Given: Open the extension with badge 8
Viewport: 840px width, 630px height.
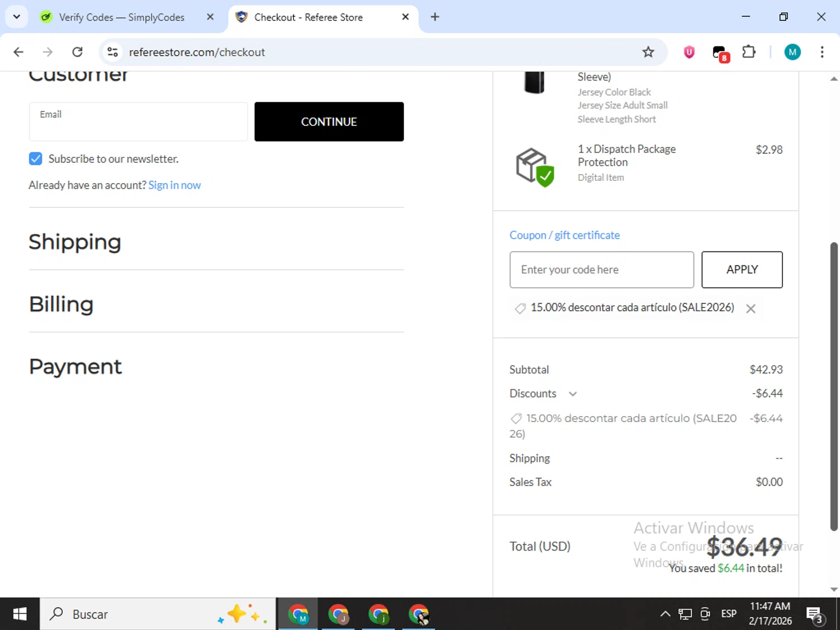Looking at the screenshot, I should point(720,53).
